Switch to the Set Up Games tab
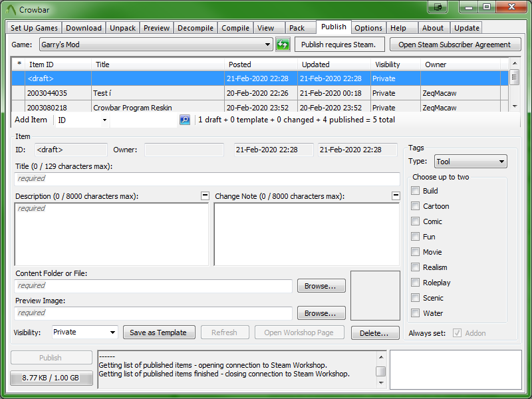This screenshot has width=532, height=399. pyautogui.click(x=34, y=28)
